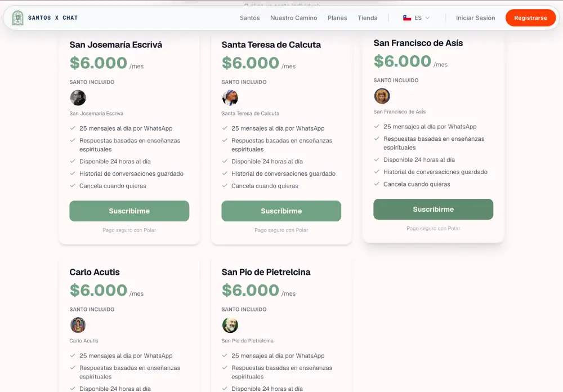This screenshot has width=563, height=392.
Task: Click San Francisco de Asís avatar image
Action: pyautogui.click(x=382, y=96)
